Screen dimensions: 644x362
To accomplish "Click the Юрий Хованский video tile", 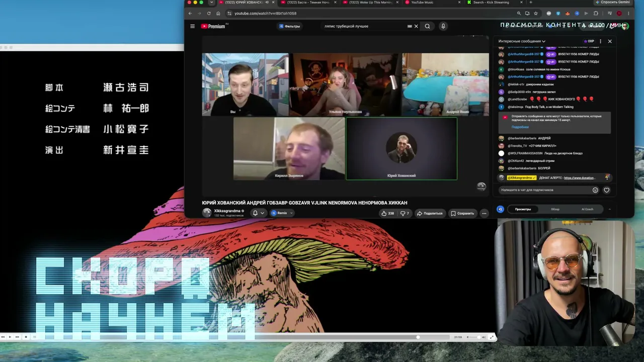I will (401, 148).
